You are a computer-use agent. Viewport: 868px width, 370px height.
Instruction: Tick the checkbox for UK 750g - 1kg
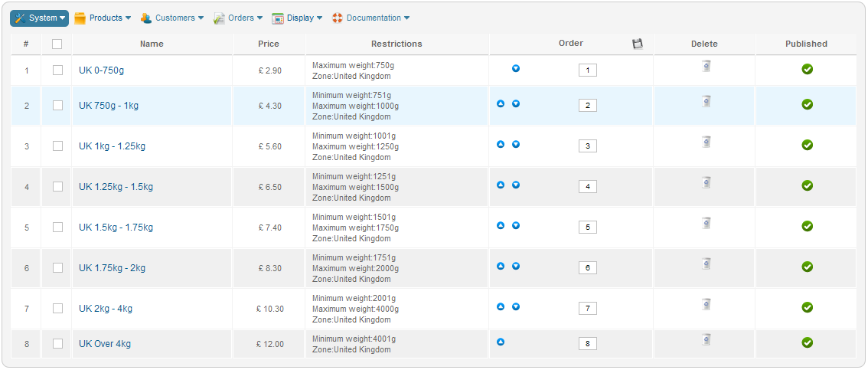point(57,105)
